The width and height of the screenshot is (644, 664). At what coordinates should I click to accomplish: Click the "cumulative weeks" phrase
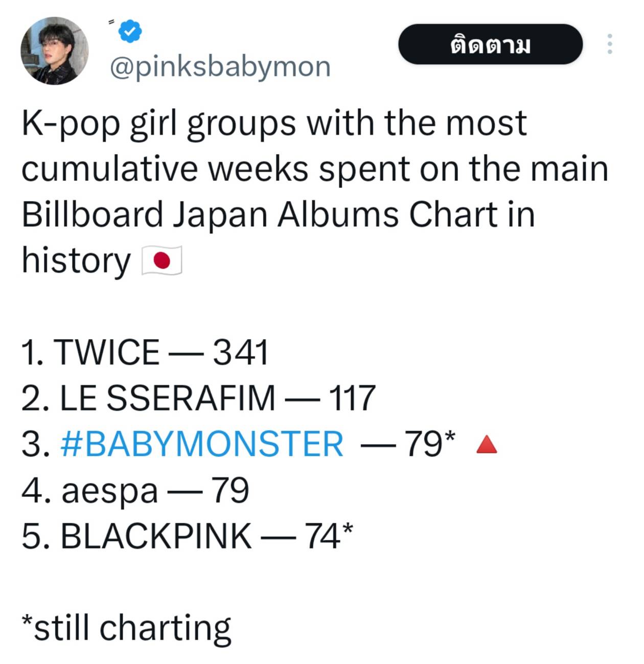(x=165, y=169)
